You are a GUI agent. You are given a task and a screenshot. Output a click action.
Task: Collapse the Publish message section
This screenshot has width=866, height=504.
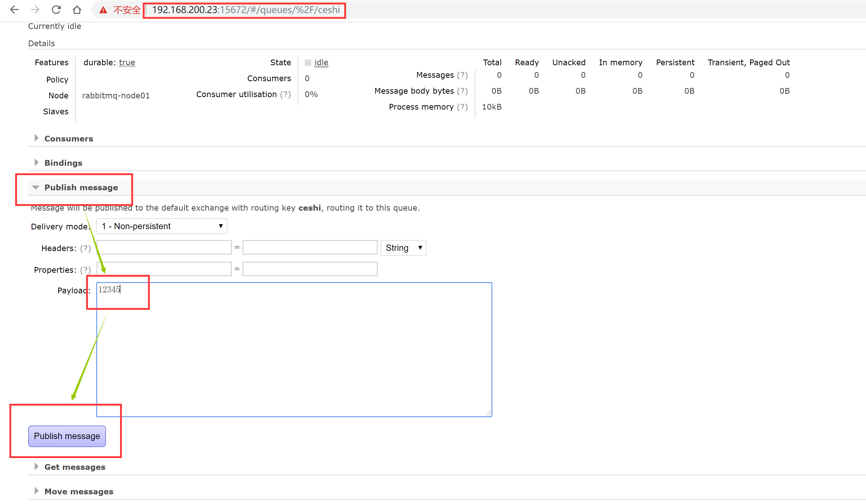(x=81, y=187)
